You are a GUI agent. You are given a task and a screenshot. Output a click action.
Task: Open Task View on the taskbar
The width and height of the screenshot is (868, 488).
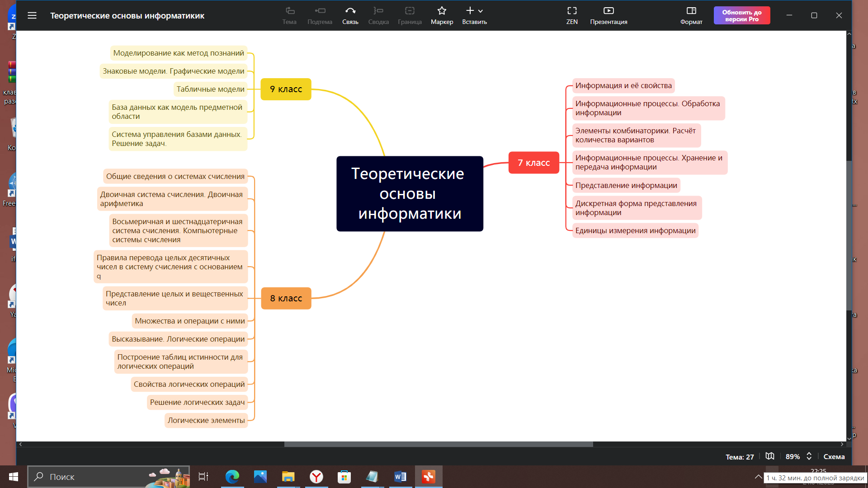point(203,477)
